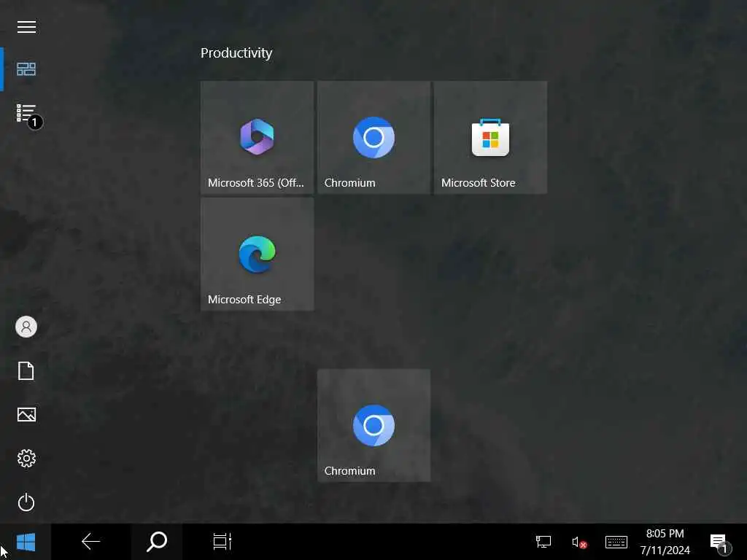Image resolution: width=747 pixels, height=560 pixels.
Task: Launch Microsoft 365 (Office) tile
Action: coord(258,138)
